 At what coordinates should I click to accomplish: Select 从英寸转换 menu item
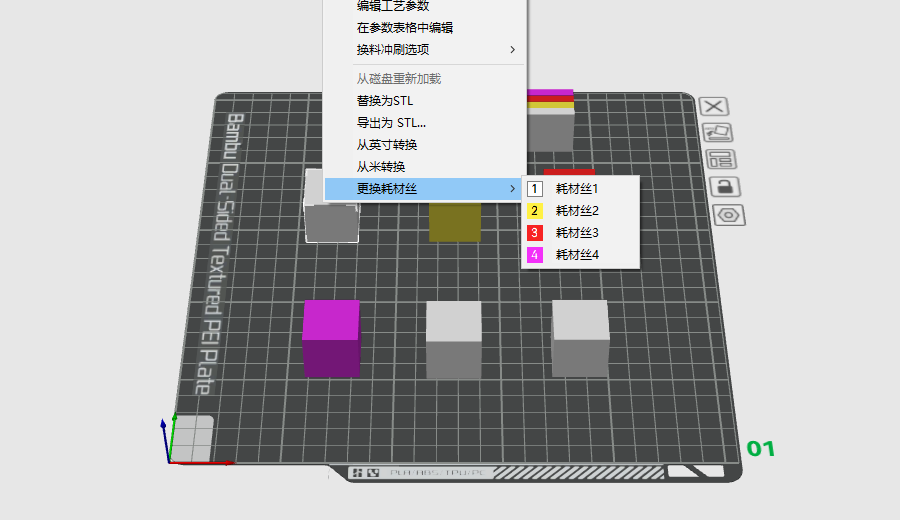pyautogui.click(x=387, y=145)
